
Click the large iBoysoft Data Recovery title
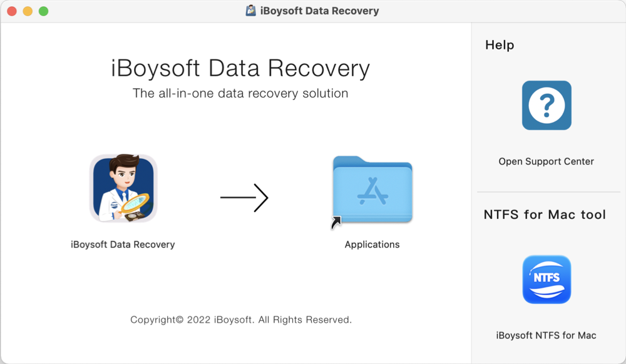pos(241,68)
